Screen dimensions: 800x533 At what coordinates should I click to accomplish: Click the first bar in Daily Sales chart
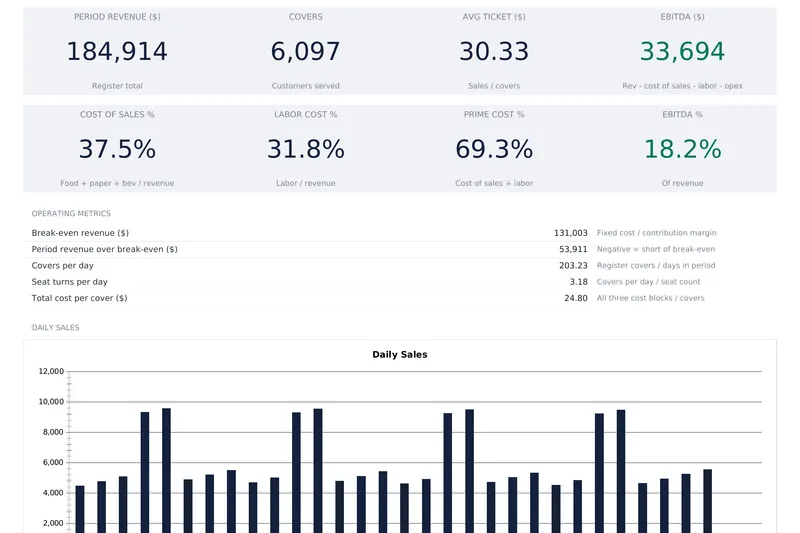click(x=80, y=509)
